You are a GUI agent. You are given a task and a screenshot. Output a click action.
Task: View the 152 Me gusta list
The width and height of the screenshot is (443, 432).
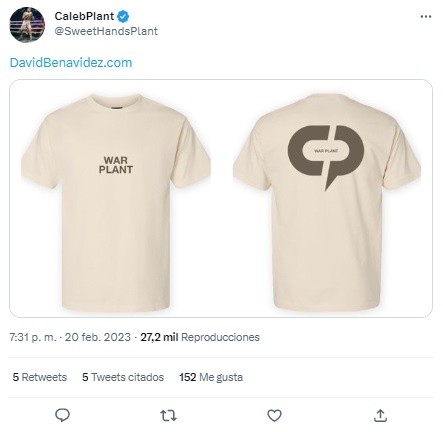(211, 377)
